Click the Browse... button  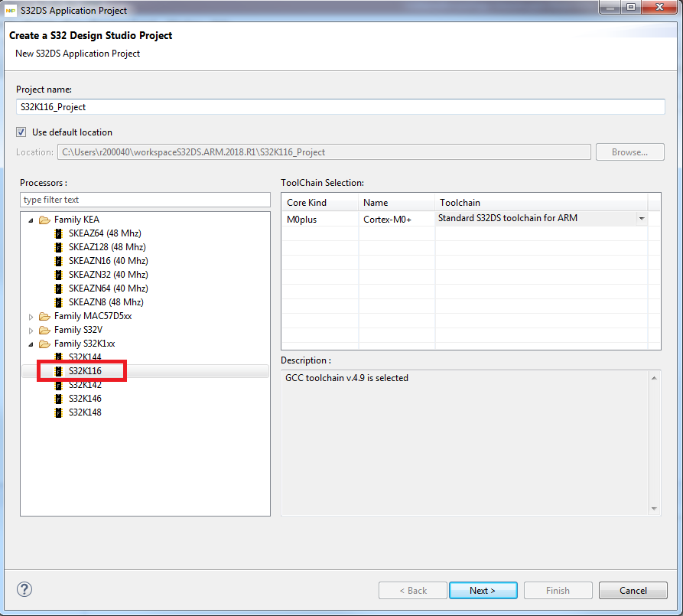pos(630,152)
